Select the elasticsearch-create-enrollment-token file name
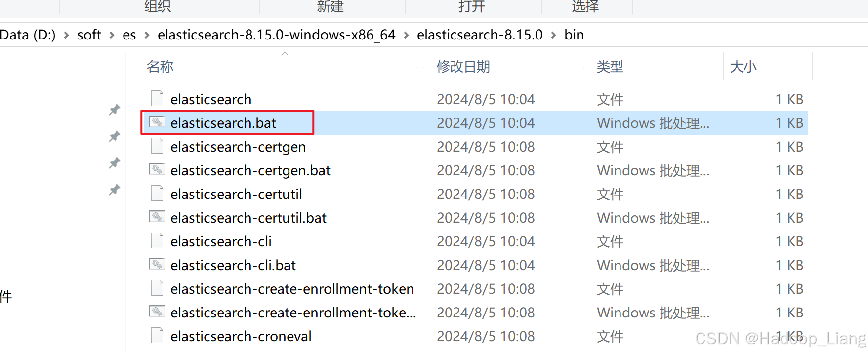Screen dimensions: 868x353 click(292, 289)
